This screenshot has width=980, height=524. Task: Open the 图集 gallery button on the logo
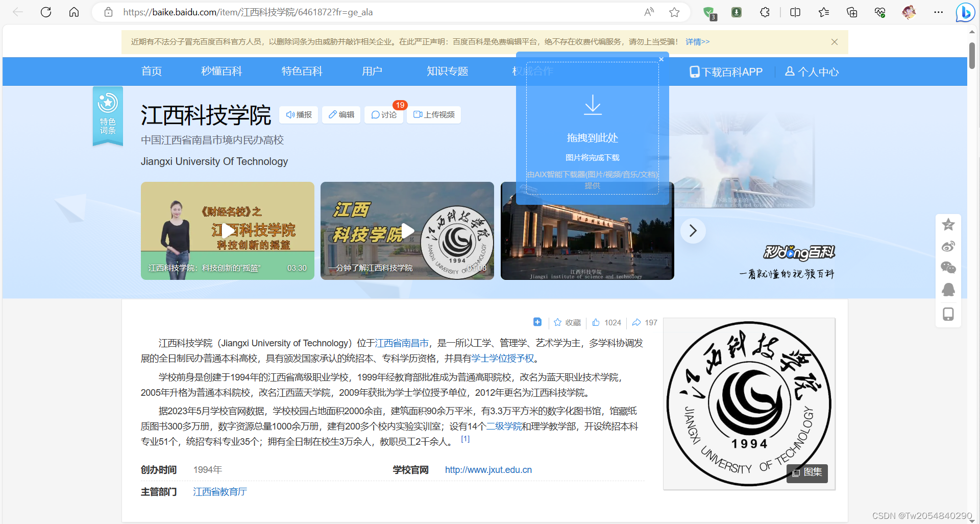[807, 472]
